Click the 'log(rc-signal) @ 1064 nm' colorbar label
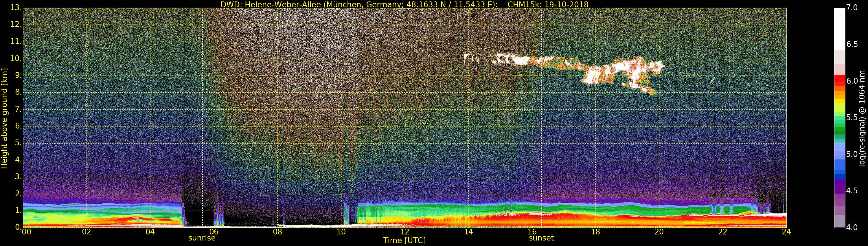The height and width of the screenshot is (246, 868). click(x=862, y=118)
